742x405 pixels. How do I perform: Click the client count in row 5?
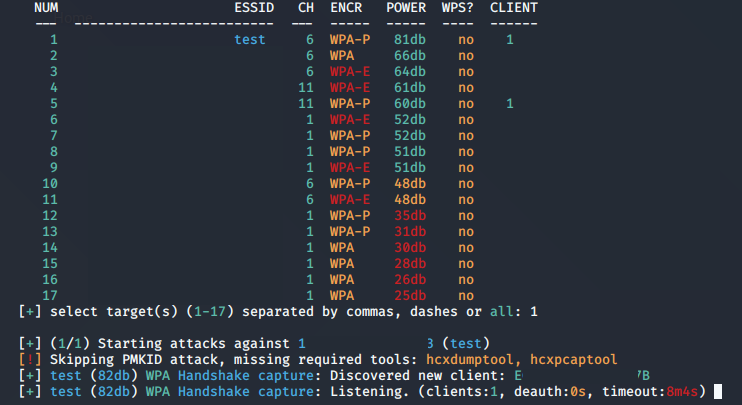coord(510,104)
